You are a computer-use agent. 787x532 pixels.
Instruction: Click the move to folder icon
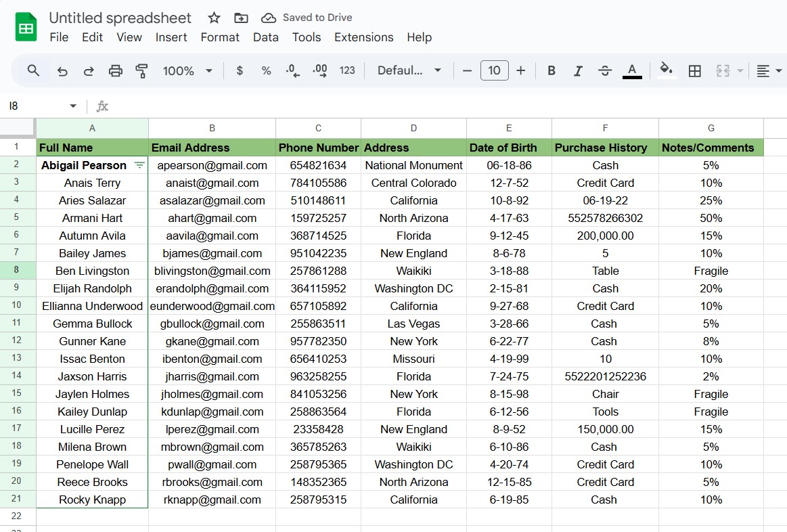241,18
